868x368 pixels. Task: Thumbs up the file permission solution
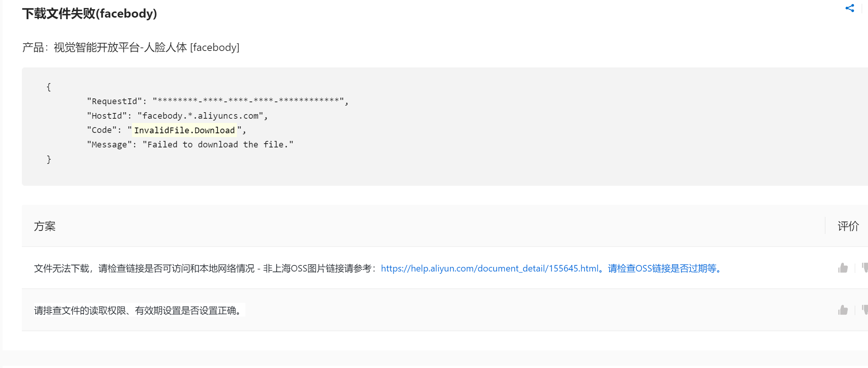[x=843, y=310]
